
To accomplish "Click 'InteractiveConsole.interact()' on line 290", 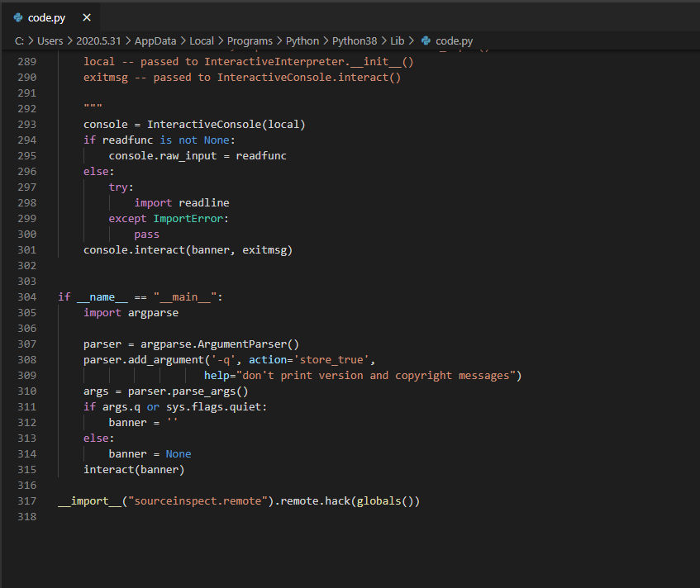I will [x=309, y=77].
